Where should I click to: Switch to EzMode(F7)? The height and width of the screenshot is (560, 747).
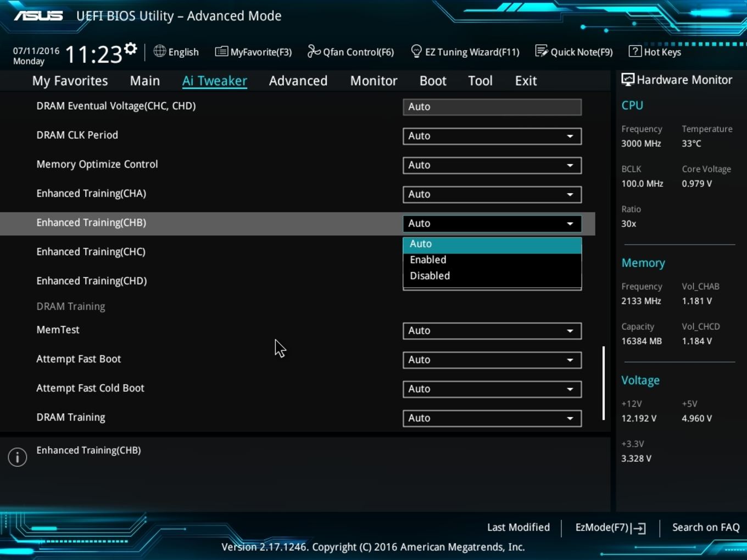(610, 528)
